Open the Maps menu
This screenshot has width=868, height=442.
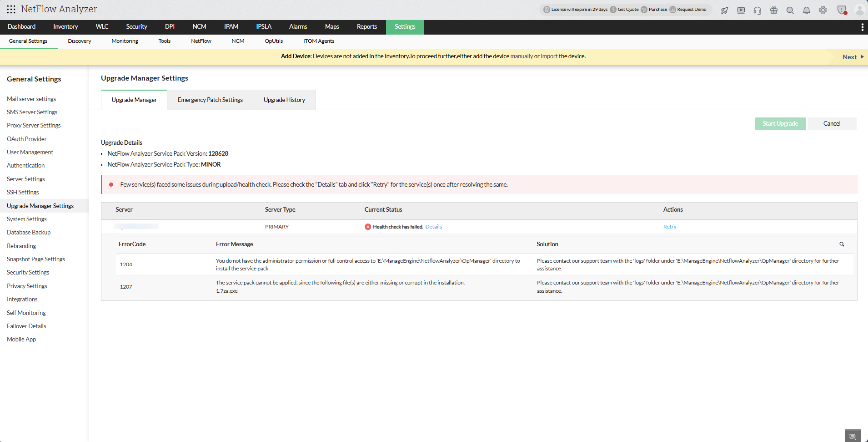(x=332, y=27)
